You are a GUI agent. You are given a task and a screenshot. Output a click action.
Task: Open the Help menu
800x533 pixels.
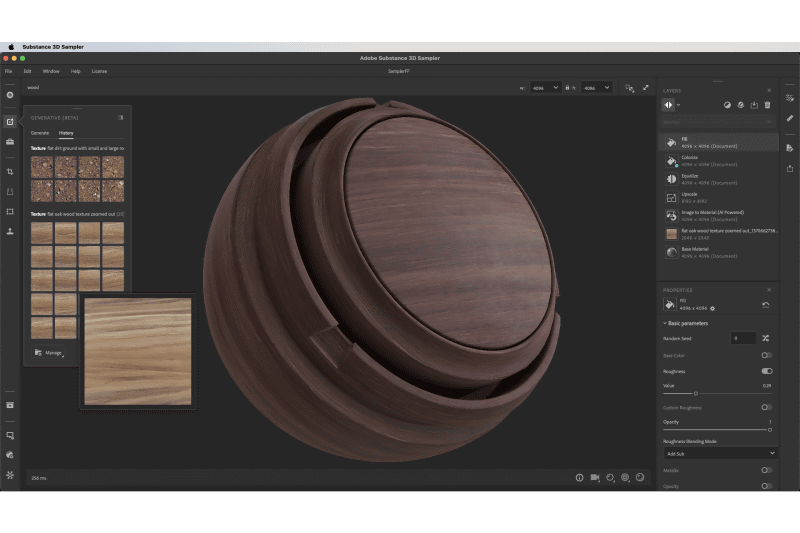coord(76,71)
